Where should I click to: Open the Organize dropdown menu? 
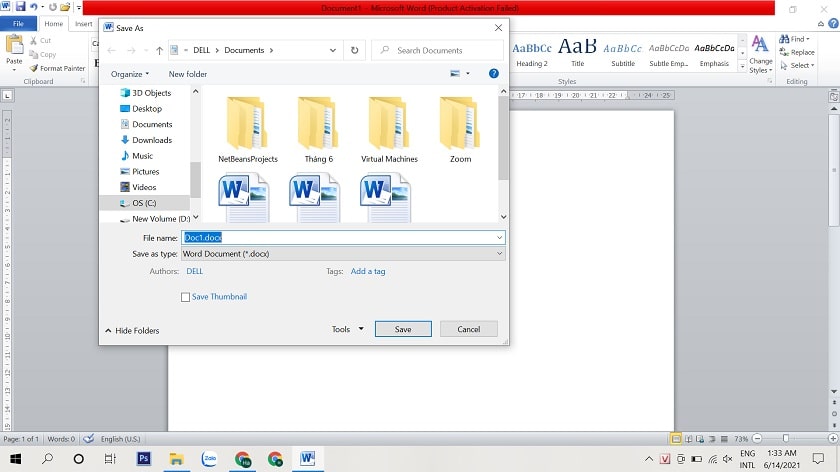[x=130, y=74]
